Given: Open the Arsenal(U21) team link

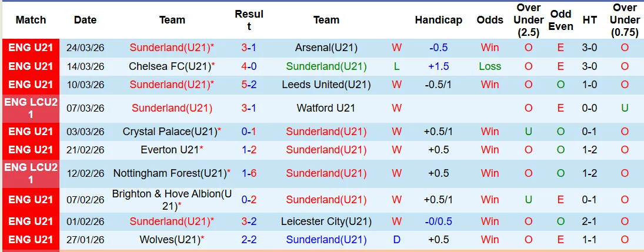Looking at the screenshot, I should pos(326,48).
